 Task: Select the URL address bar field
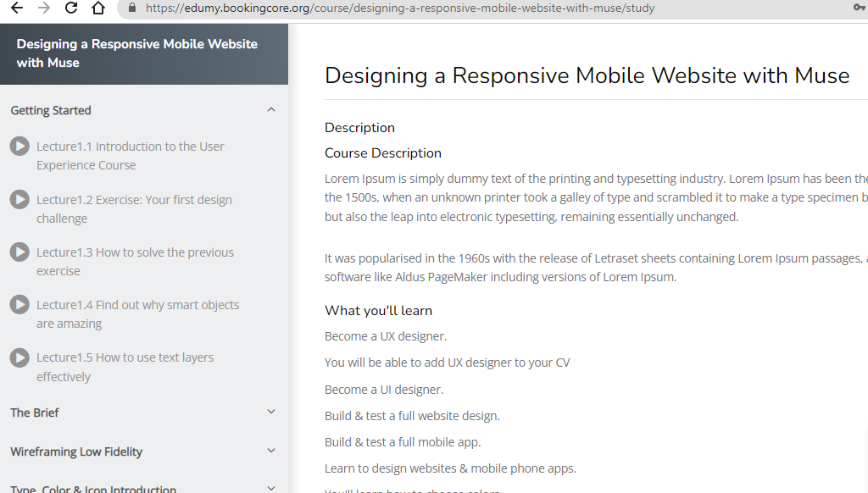tap(492, 8)
